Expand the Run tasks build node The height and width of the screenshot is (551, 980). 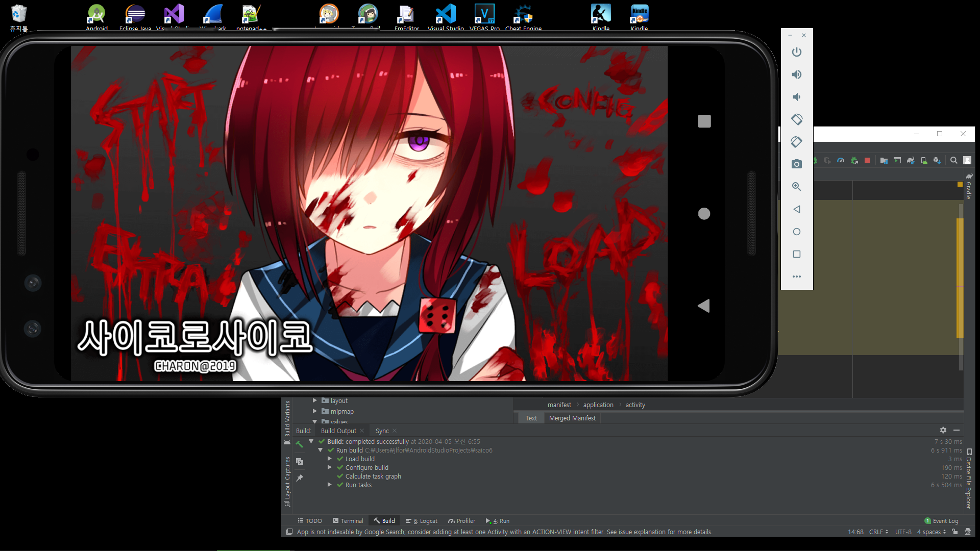(x=330, y=485)
